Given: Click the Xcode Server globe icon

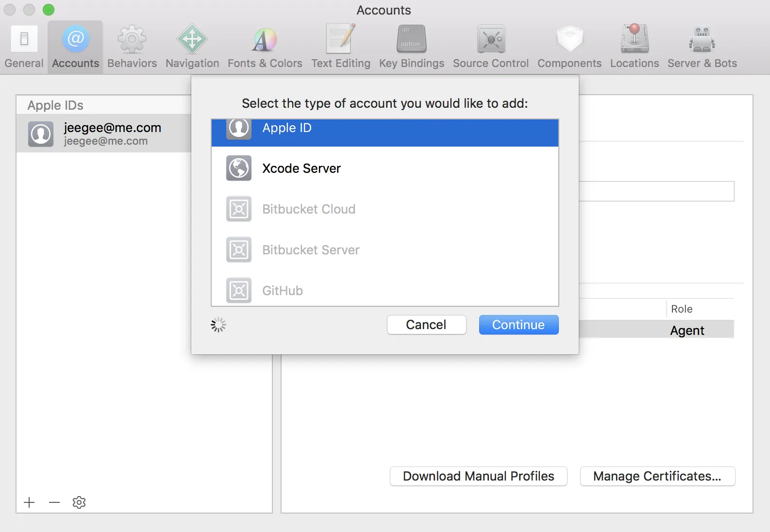Looking at the screenshot, I should 239,168.
